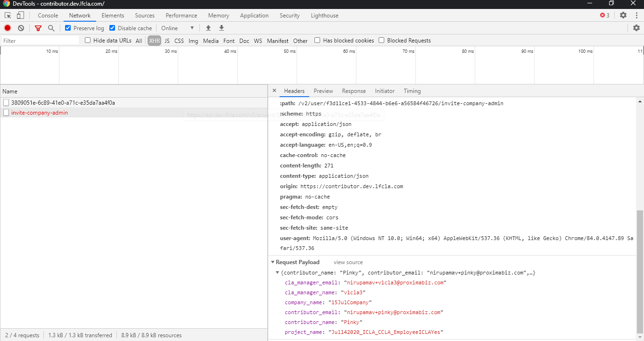Open the Preview tab of the request
Screen dimensions: 644x341
pos(323,91)
